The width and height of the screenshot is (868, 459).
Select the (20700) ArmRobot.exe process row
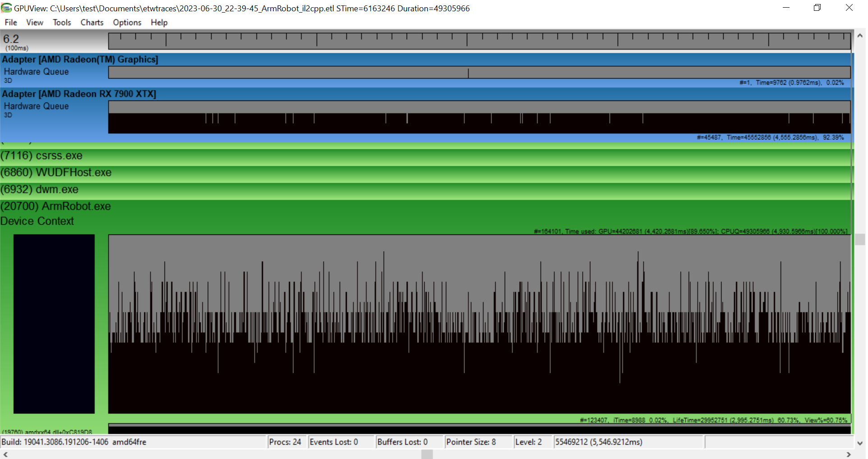pyautogui.click(x=426, y=207)
